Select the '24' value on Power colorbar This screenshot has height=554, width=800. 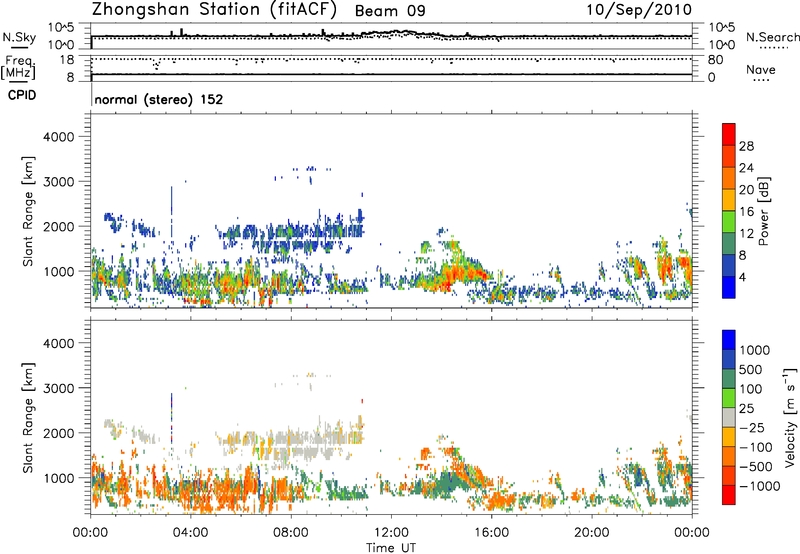click(746, 168)
